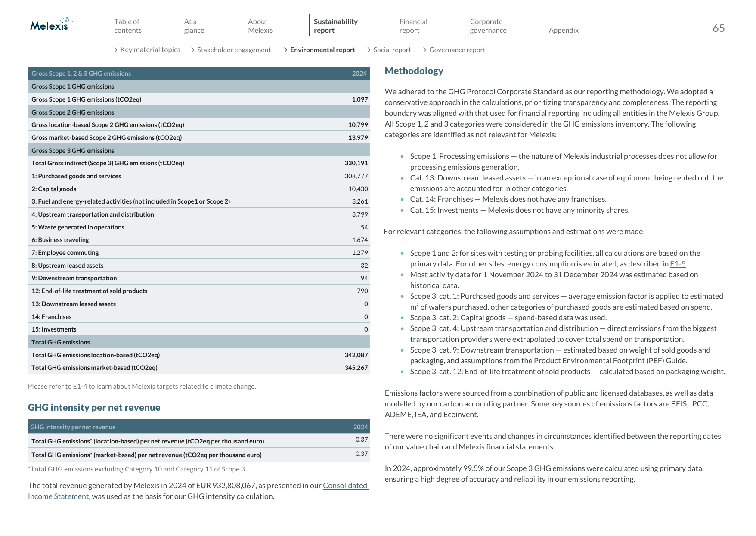Follow the E1-5 link in methodology
This screenshot has width=756, height=536.
[678, 264]
